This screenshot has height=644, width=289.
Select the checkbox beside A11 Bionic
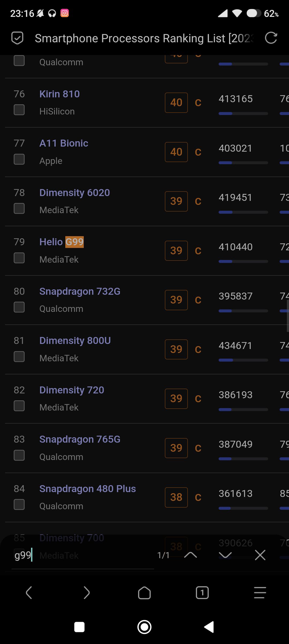19,159
